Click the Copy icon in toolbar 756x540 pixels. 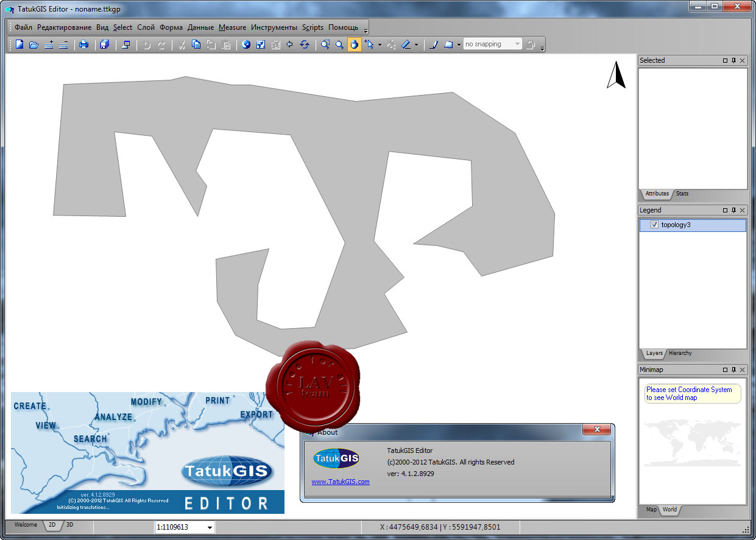click(x=196, y=44)
